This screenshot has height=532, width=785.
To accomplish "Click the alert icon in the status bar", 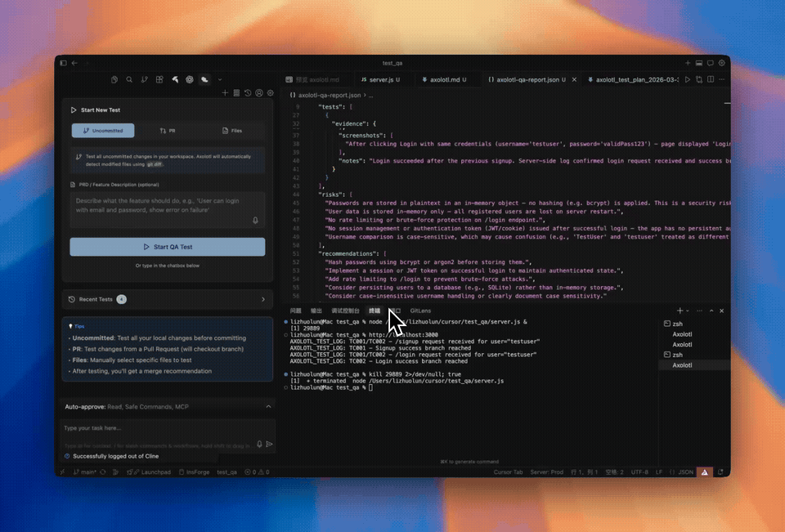I will pyautogui.click(x=704, y=472).
